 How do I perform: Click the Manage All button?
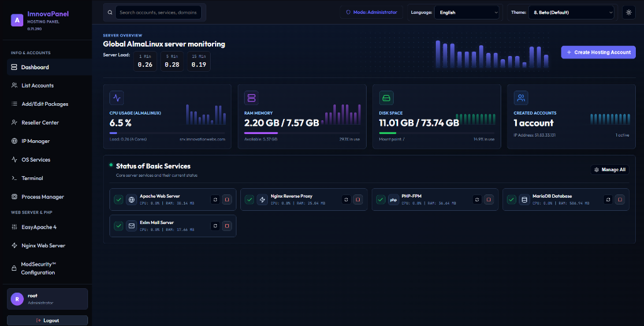(610, 169)
